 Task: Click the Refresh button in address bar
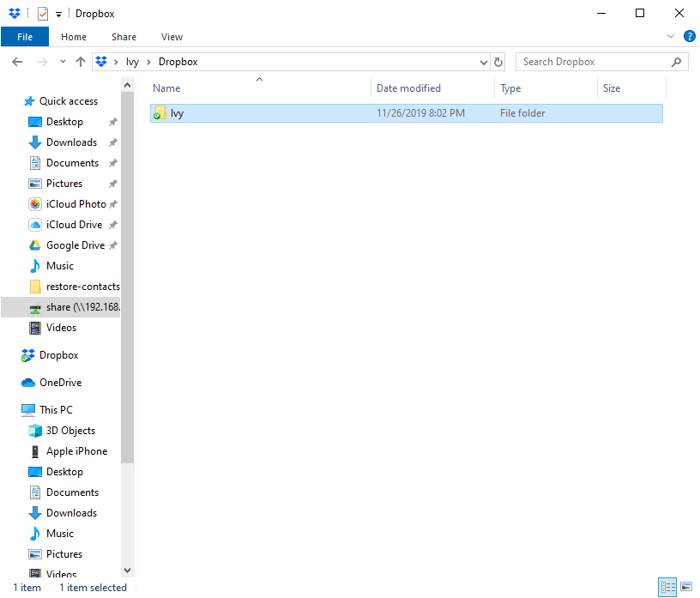click(x=499, y=62)
